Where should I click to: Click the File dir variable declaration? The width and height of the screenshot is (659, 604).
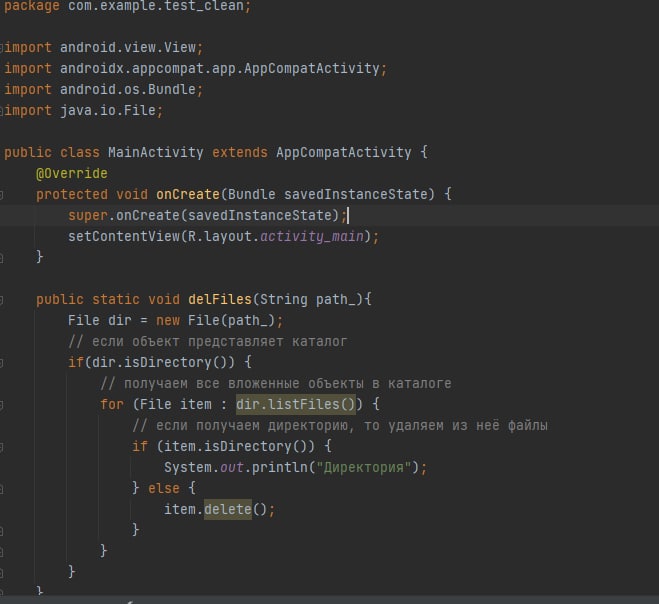pos(100,320)
